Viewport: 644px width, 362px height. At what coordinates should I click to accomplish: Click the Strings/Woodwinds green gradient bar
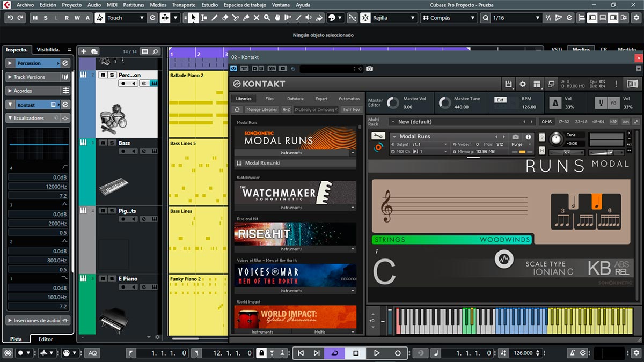[x=452, y=240]
